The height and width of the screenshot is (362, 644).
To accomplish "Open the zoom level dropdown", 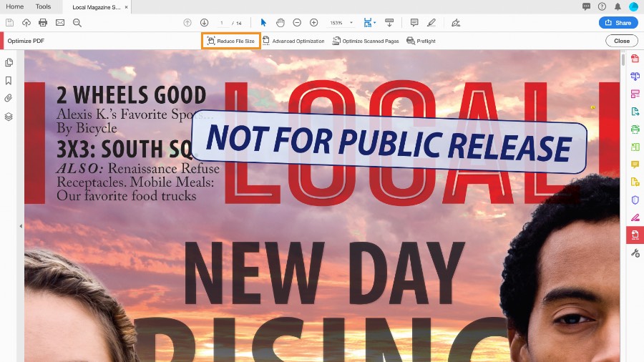I will point(351,23).
